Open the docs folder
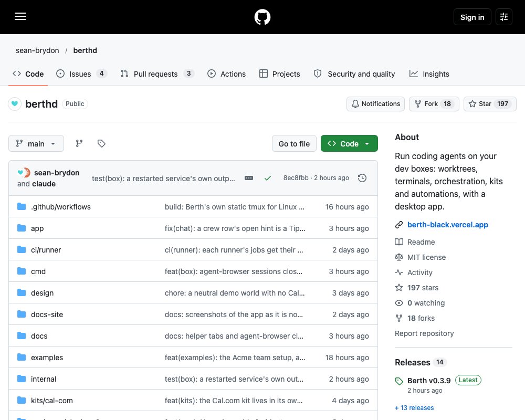This screenshot has height=420, width=525. coord(39,336)
